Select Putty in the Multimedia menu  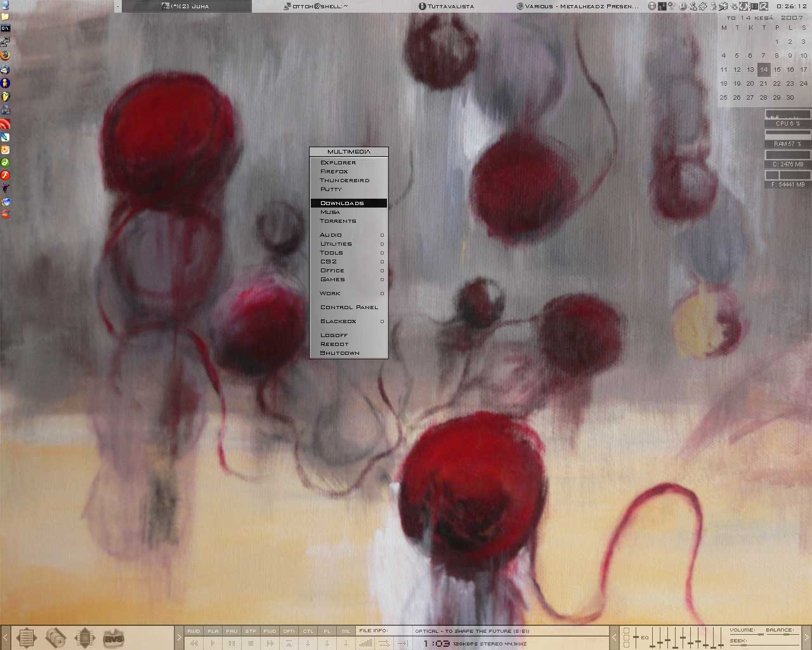point(349,189)
